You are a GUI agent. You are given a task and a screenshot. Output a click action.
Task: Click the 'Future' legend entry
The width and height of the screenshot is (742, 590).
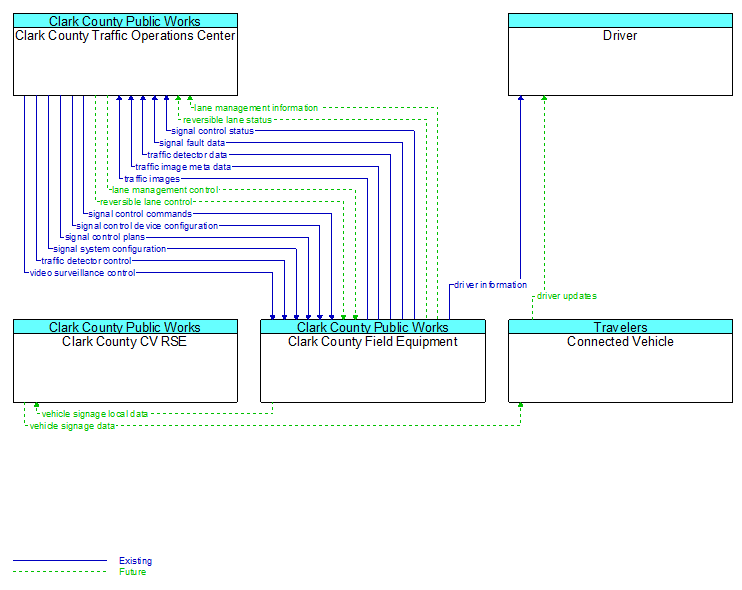(x=132, y=572)
